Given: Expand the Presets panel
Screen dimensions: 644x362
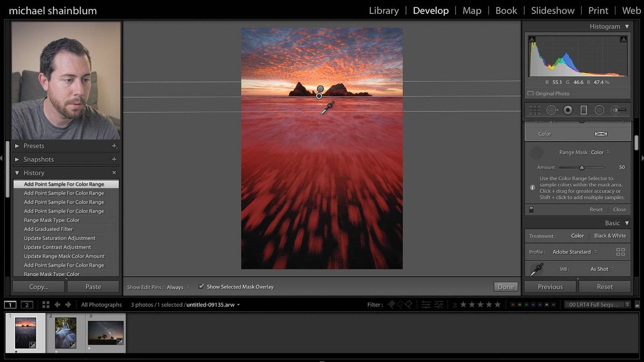Looking at the screenshot, I should click(x=17, y=146).
